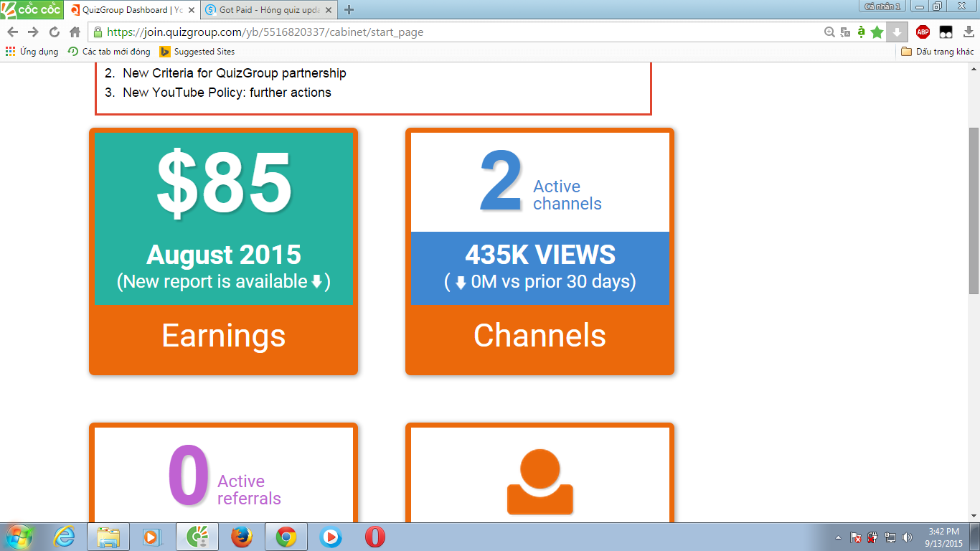Open the Adblock Plus extension
The image size is (980, 551).
(x=923, y=32)
